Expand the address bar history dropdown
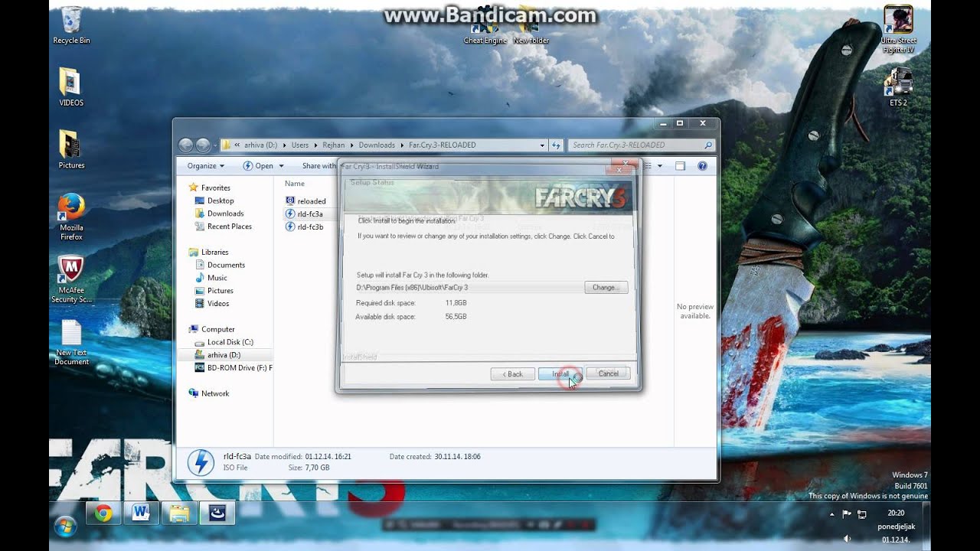Viewport: 980px width, 551px height. click(x=542, y=145)
